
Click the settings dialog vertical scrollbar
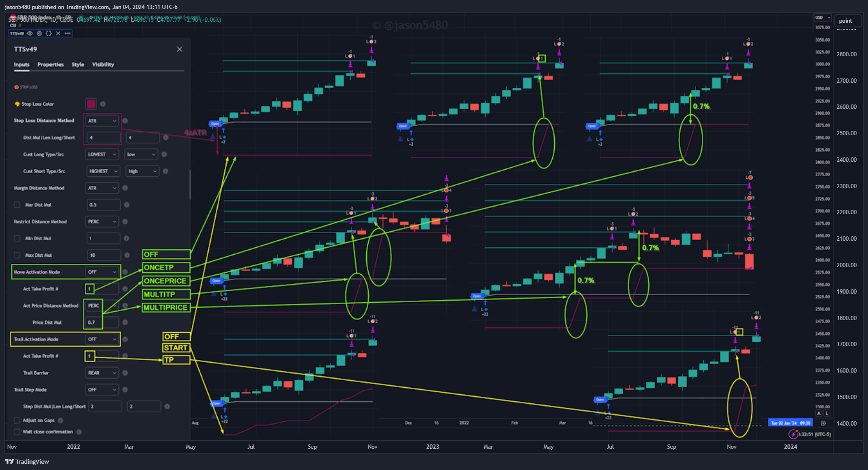190,185
